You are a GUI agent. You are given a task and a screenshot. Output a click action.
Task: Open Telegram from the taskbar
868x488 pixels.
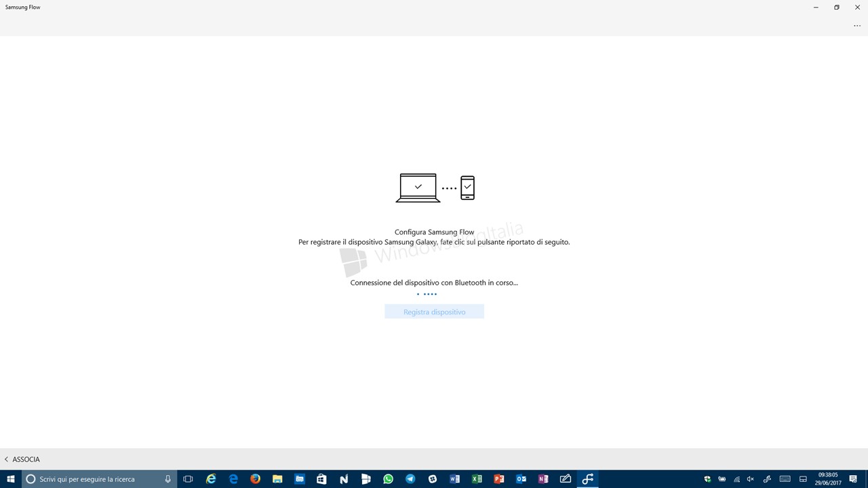click(410, 479)
